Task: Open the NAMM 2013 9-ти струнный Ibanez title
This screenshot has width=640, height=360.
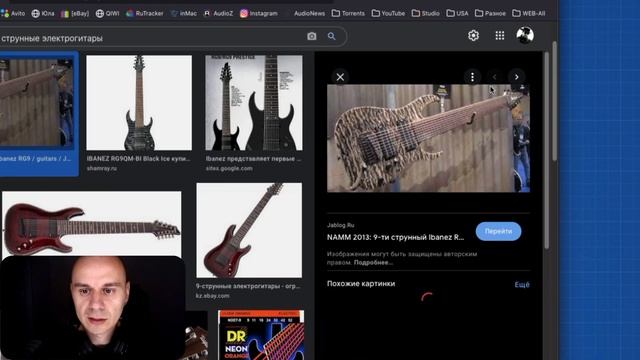Action: pos(395,237)
